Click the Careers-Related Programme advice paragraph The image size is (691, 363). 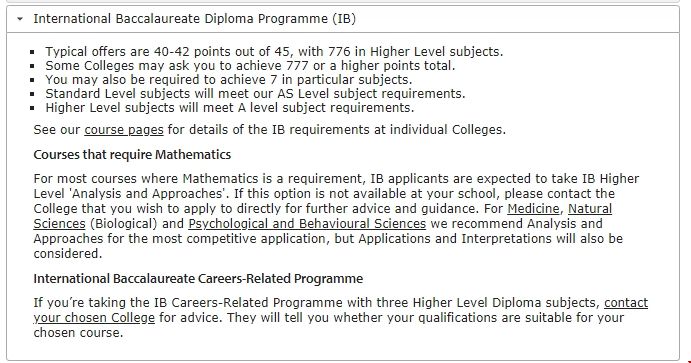point(341,318)
